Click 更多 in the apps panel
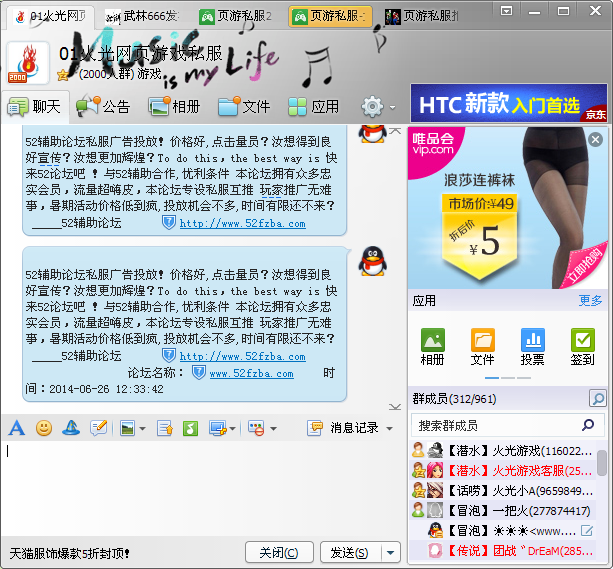This screenshot has width=613, height=569. pos(590,300)
